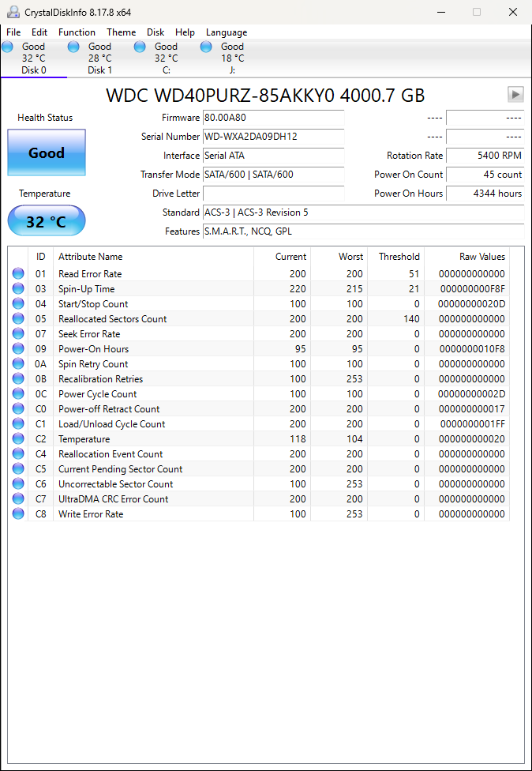Click the Current column header
The image size is (532, 771).
point(282,257)
